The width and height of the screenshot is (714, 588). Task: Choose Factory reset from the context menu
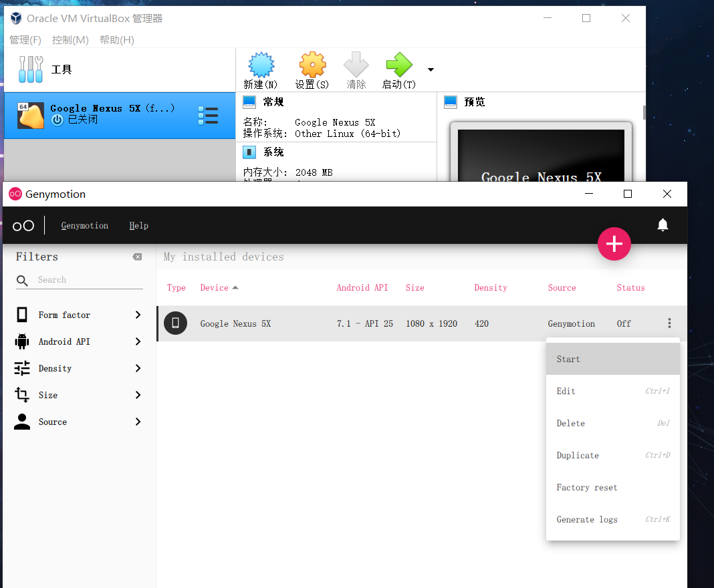[x=613, y=487]
